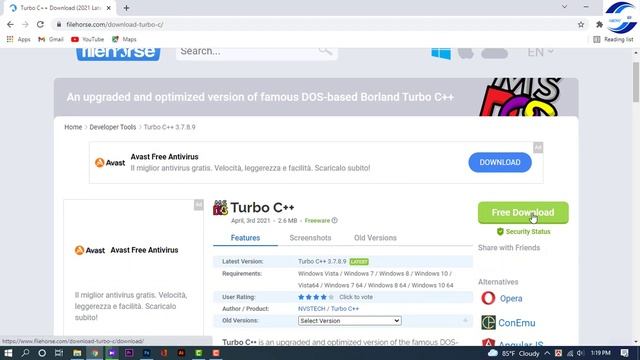The width and height of the screenshot is (640, 360).
Task: Open Task View in the taskbar
Action: 59,353
